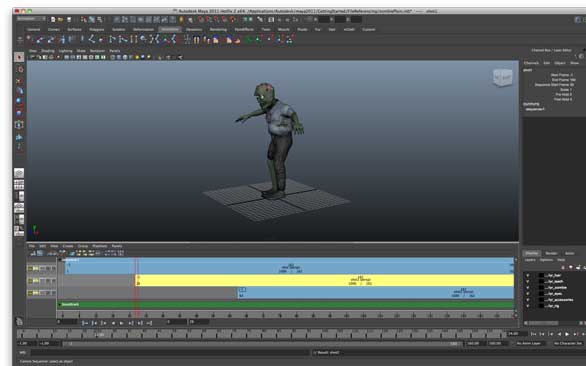586x366 pixels.
Task: Click the color swatch of fat_hair layer
Action: click(x=541, y=276)
